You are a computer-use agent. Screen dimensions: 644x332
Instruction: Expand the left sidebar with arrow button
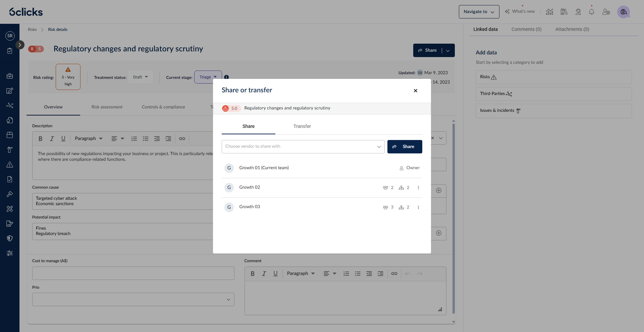20,45
